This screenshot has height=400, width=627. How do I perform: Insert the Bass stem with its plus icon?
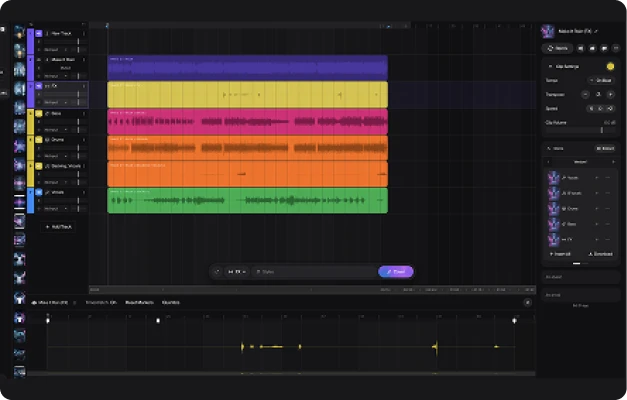point(597,224)
